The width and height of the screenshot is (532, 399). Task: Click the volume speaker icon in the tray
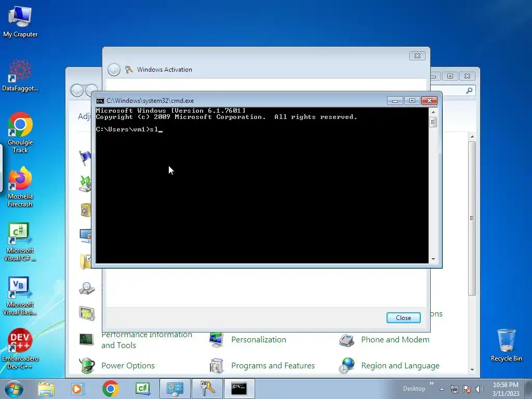[x=480, y=389]
